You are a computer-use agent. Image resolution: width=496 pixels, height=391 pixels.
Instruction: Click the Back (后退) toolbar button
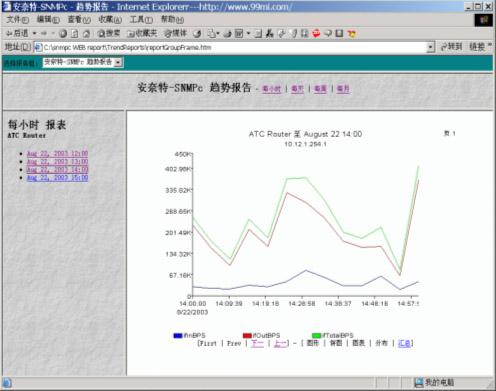click(17, 33)
